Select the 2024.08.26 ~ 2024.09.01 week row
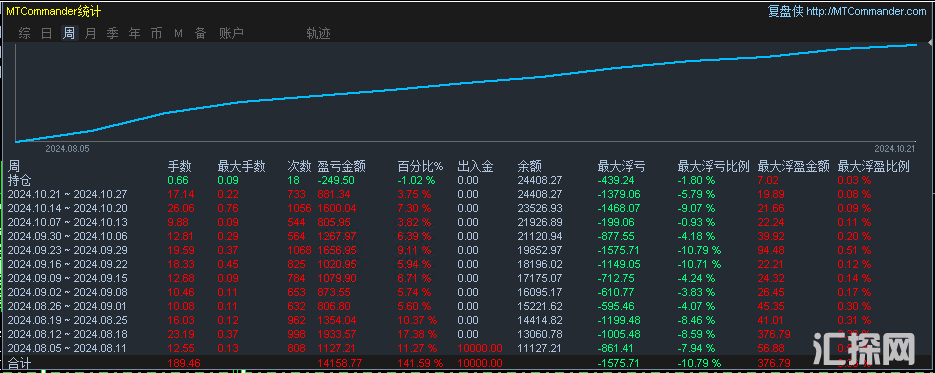This screenshot has height=373, width=935. click(x=468, y=306)
